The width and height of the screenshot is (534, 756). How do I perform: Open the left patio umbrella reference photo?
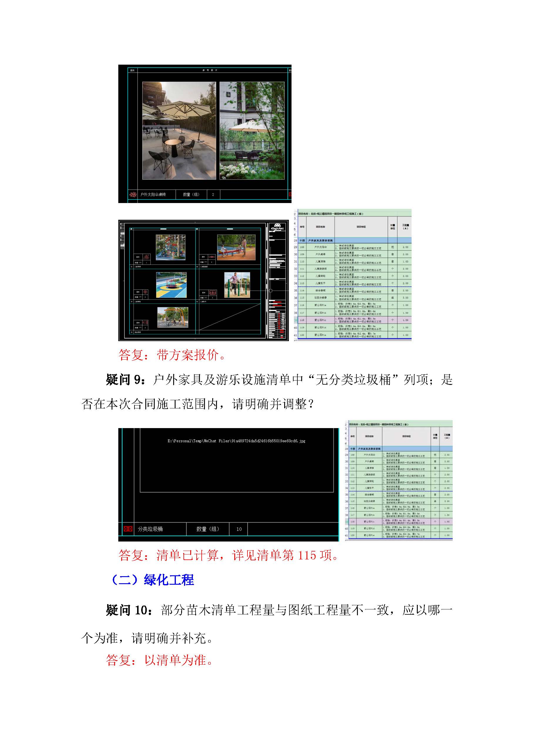pyautogui.click(x=179, y=131)
